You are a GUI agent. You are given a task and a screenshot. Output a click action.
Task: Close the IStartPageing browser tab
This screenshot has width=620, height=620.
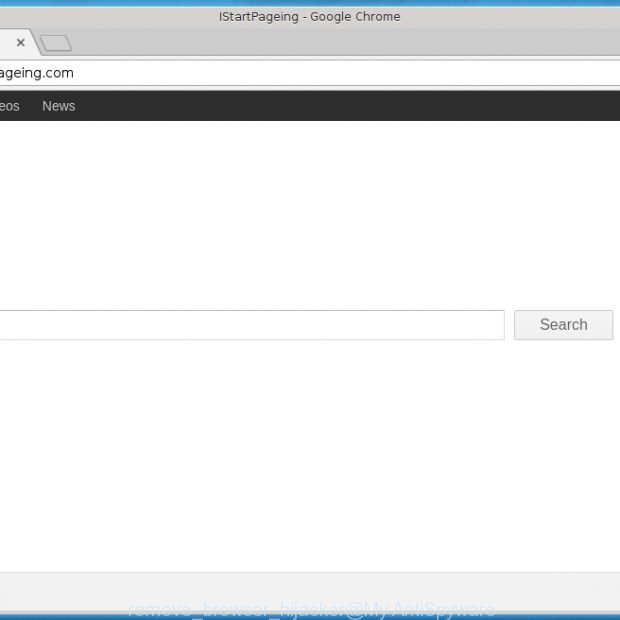point(20,43)
